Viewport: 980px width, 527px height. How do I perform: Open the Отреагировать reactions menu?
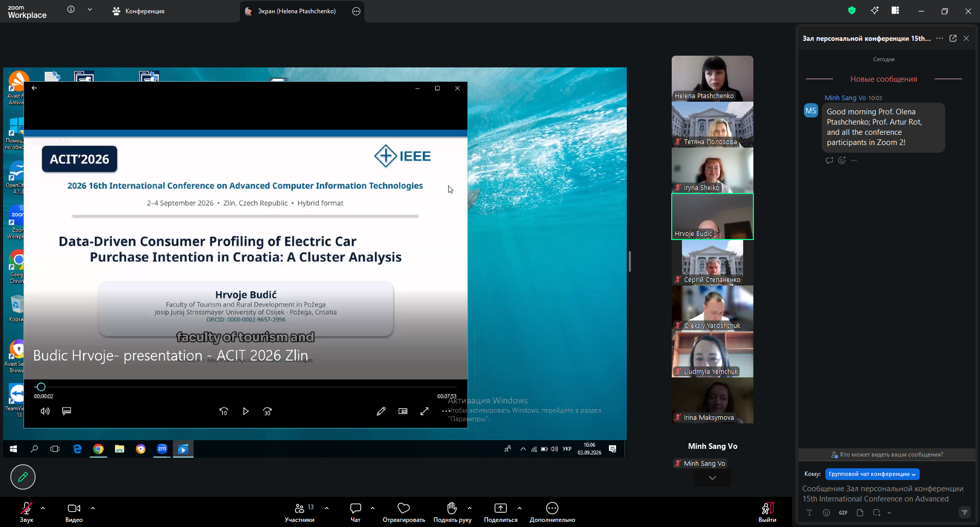404,512
